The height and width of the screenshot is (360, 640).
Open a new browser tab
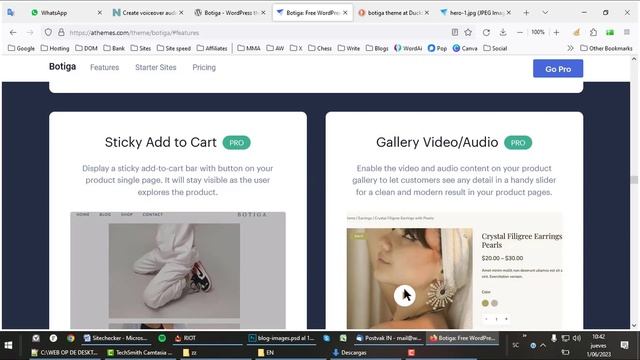(526, 13)
